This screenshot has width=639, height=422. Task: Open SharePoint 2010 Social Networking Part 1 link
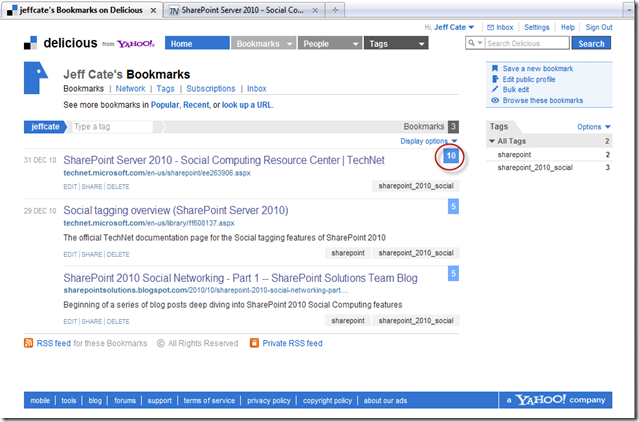pos(240,278)
